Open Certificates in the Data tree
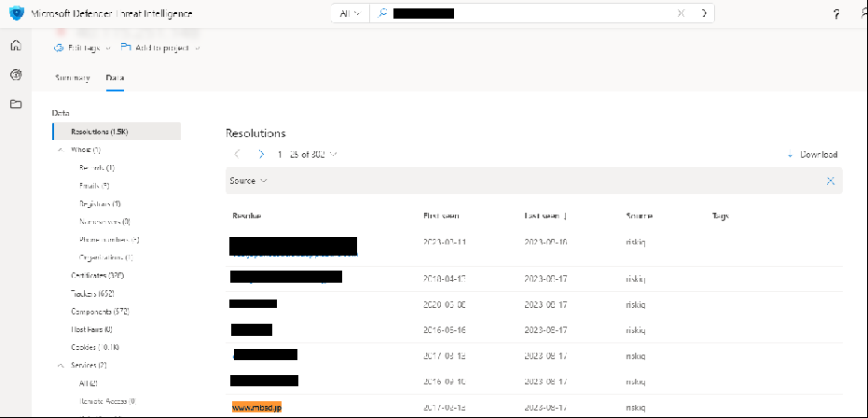868x418 pixels. coord(97,275)
